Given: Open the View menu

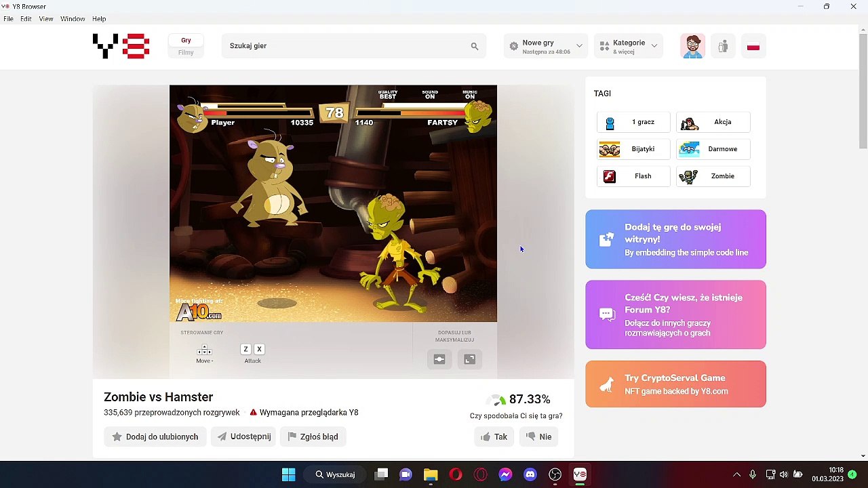Looking at the screenshot, I should tap(46, 19).
